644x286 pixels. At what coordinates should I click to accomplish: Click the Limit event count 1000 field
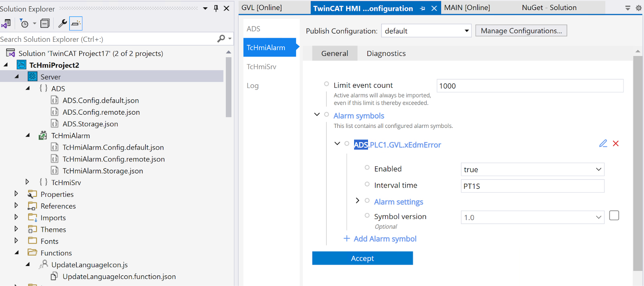[x=530, y=86]
